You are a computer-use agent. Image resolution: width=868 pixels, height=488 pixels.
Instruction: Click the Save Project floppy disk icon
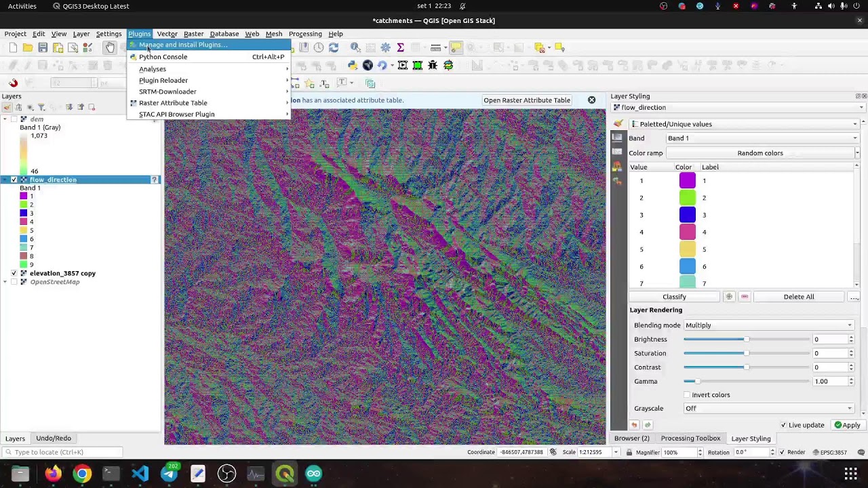click(43, 47)
